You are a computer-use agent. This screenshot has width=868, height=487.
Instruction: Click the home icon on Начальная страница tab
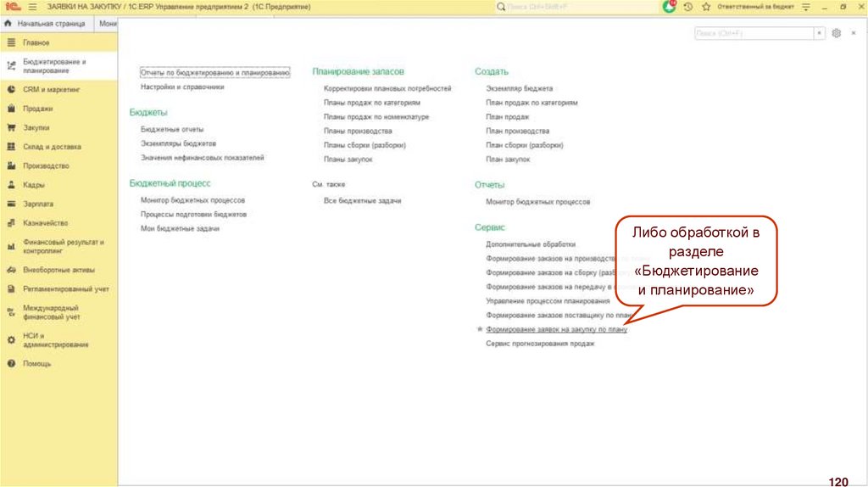8,23
